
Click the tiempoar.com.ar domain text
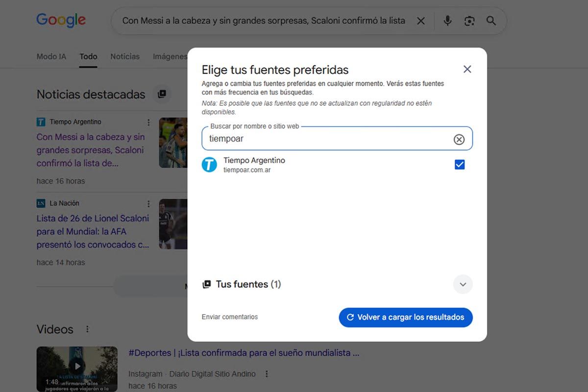247,170
